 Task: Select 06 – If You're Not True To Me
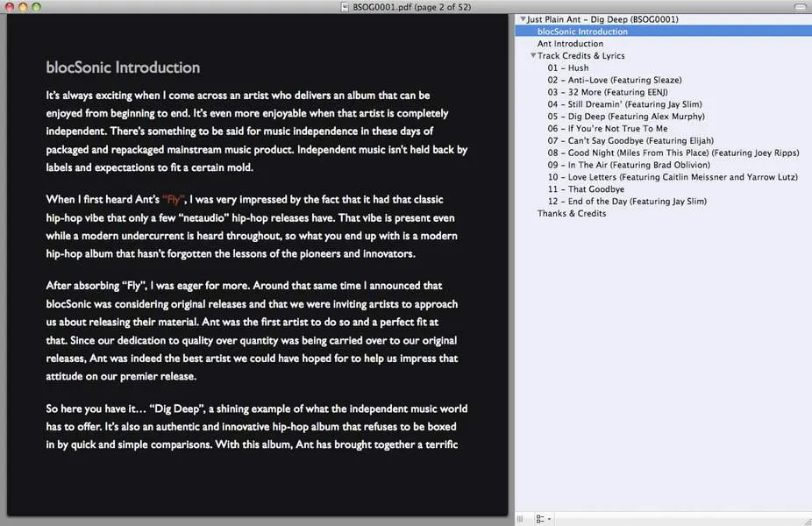tap(608, 128)
